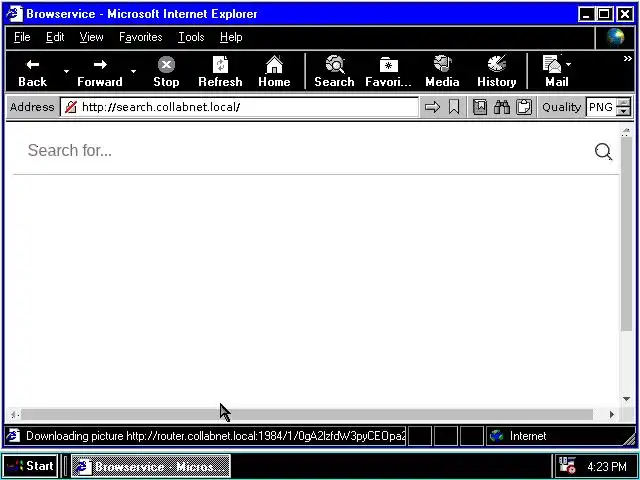Image resolution: width=640 pixels, height=480 pixels.
Task: Stop loading the page
Action: (x=166, y=72)
